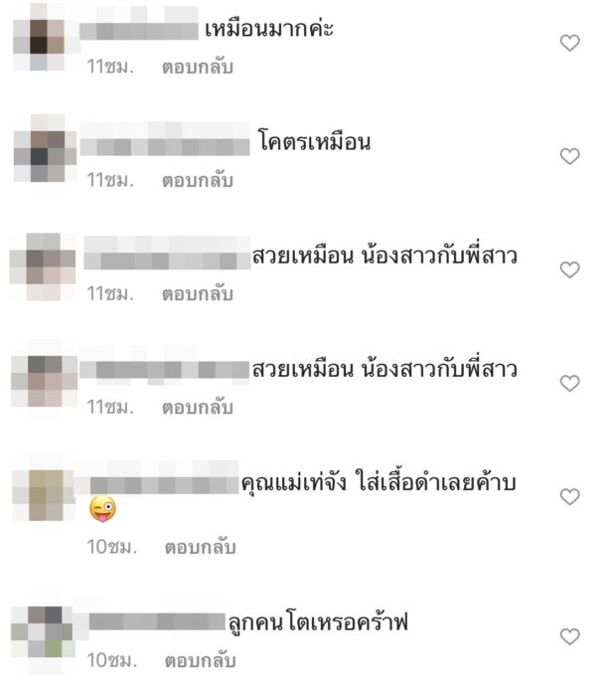Click the winking tongue emoji in the comment
Screen dimensions: 616x692
[102, 509]
